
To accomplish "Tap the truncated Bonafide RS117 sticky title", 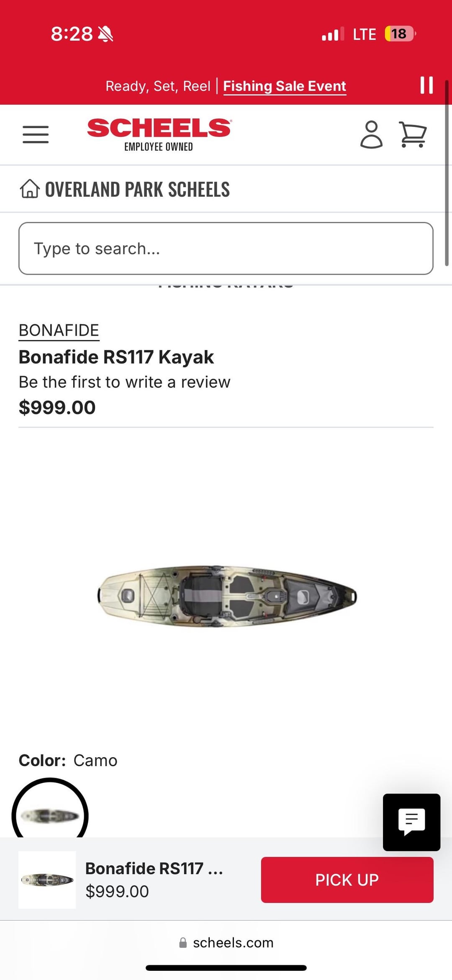I will click(154, 869).
